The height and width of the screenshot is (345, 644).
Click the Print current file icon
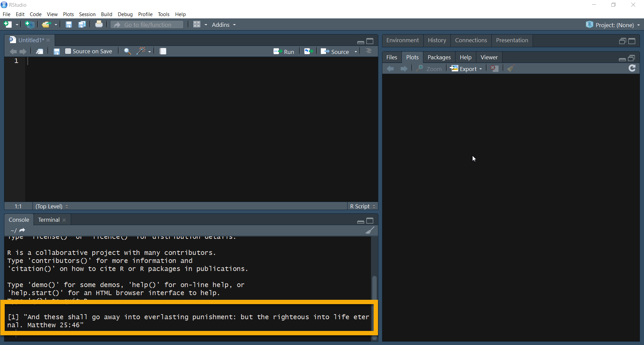coord(99,24)
